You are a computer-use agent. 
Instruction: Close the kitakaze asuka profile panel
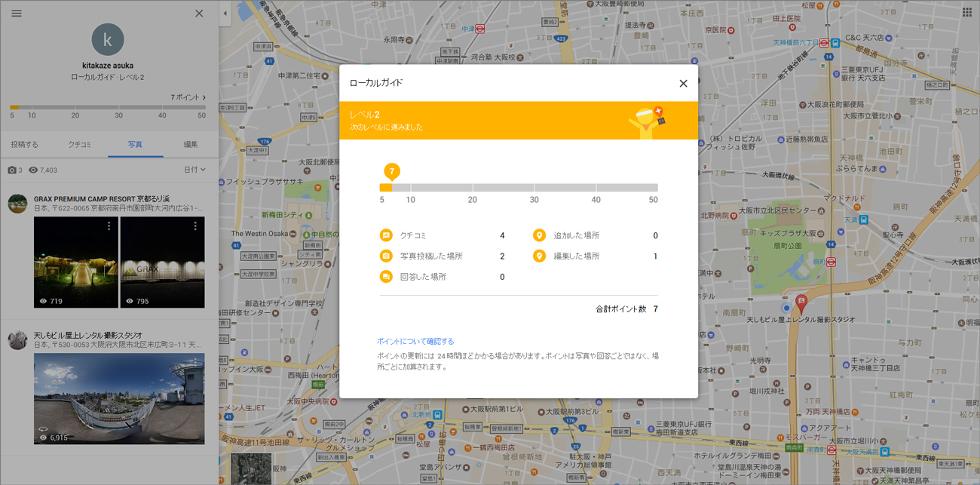199,13
